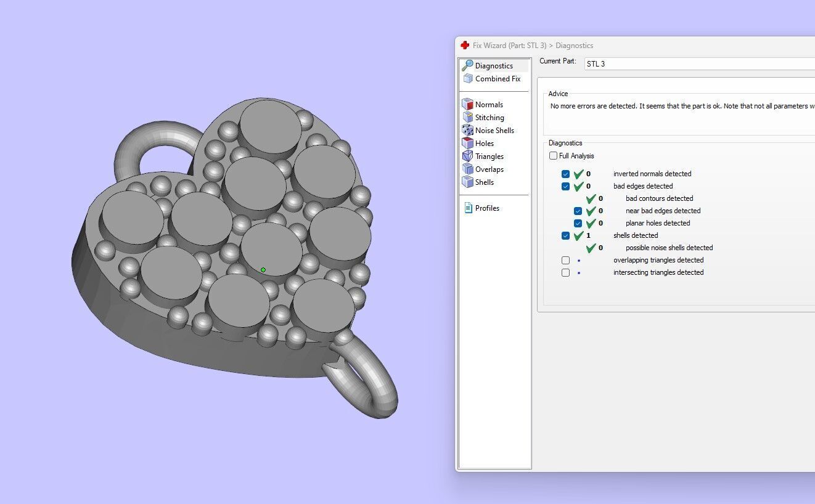Switch to the Holes page
Image resolution: width=815 pixels, height=504 pixels.
[x=485, y=143]
